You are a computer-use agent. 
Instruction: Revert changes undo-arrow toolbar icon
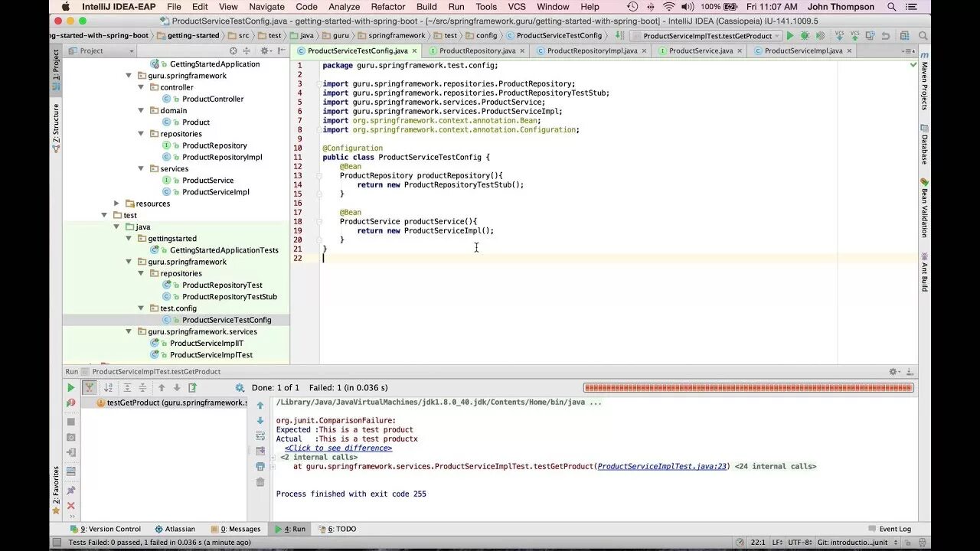885,36
